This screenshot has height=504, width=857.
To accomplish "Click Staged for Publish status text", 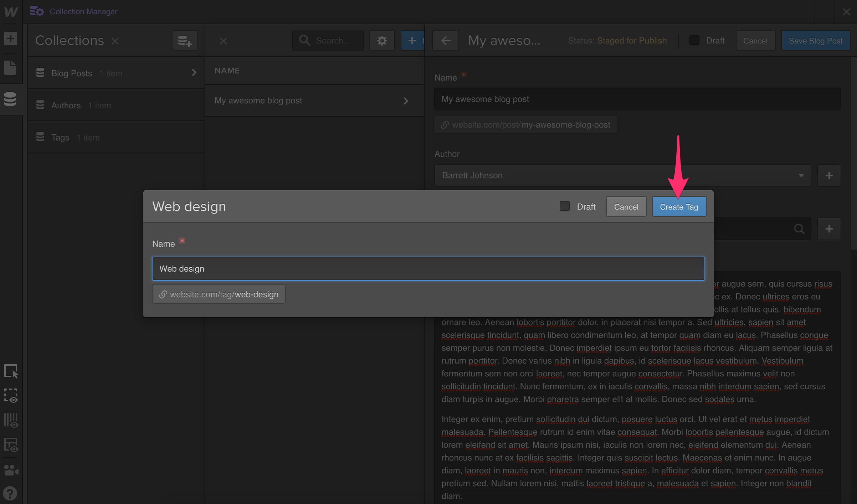I will tap(632, 41).
